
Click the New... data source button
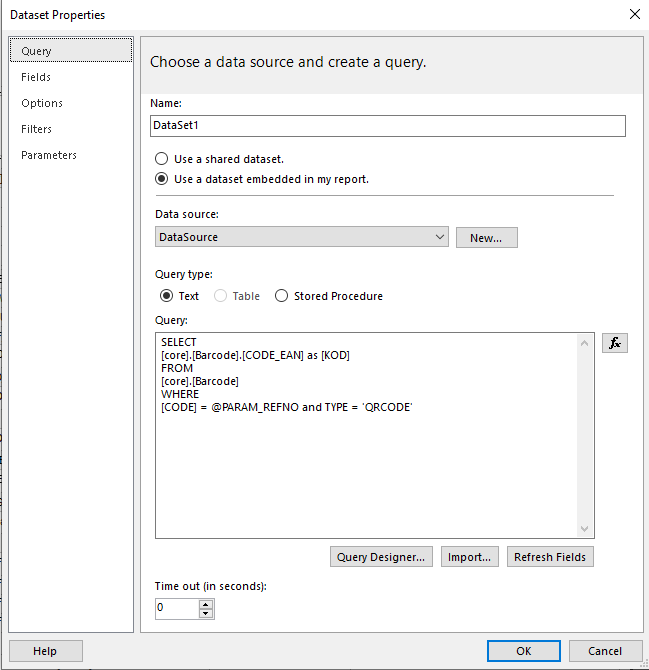486,237
